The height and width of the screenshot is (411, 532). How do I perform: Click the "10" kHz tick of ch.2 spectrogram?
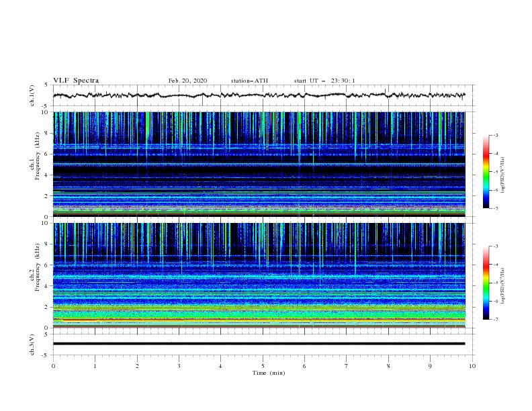click(46, 223)
